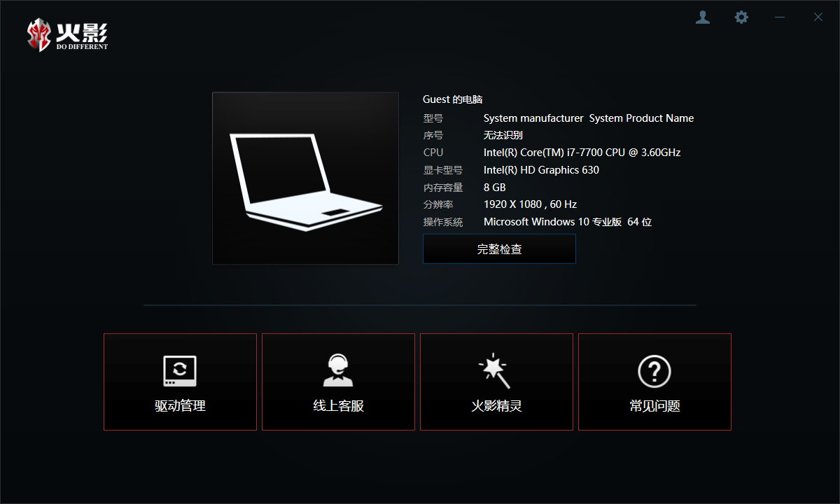Click the '8 GB' memory value
Viewport: 840px width, 504px height.
point(495,188)
